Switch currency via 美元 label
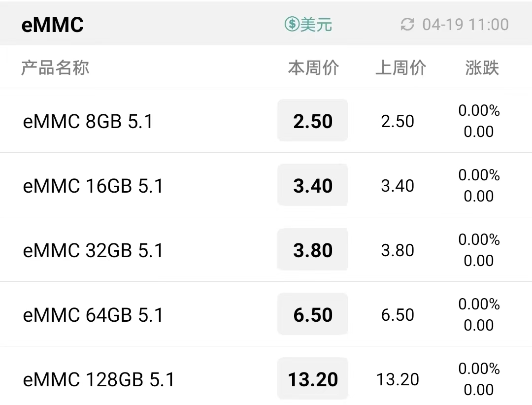The height and width of the screenshot is (405, 532). click(x=316, y=25)
